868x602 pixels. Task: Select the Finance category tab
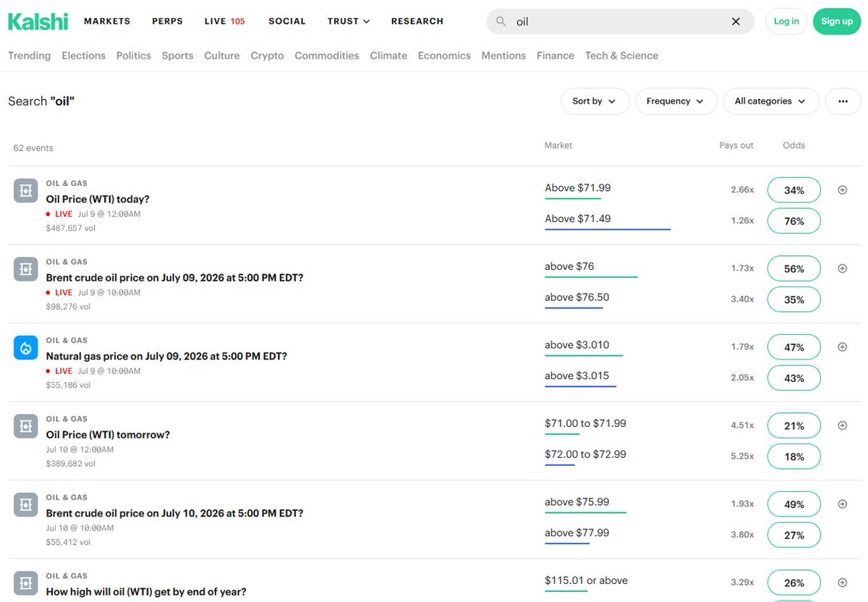556,56
